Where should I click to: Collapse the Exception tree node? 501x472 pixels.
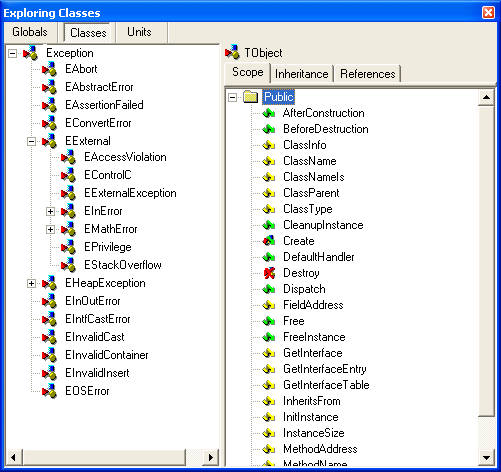click(12, 53)
